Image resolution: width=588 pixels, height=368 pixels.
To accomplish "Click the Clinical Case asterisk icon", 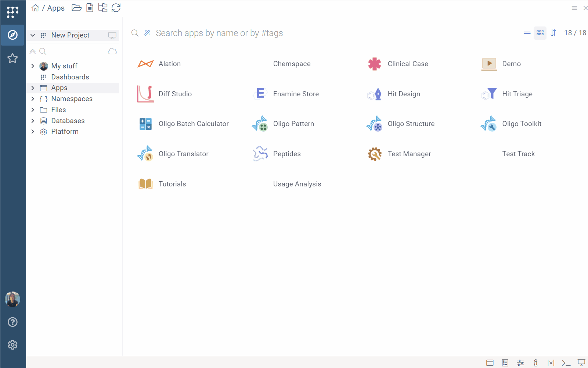I will [x=375, y=64].
